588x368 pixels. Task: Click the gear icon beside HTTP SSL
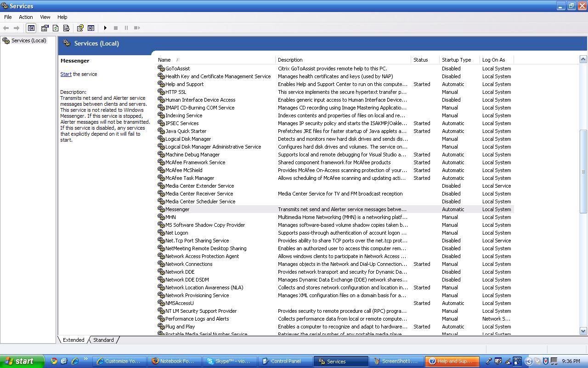point(161,92)
